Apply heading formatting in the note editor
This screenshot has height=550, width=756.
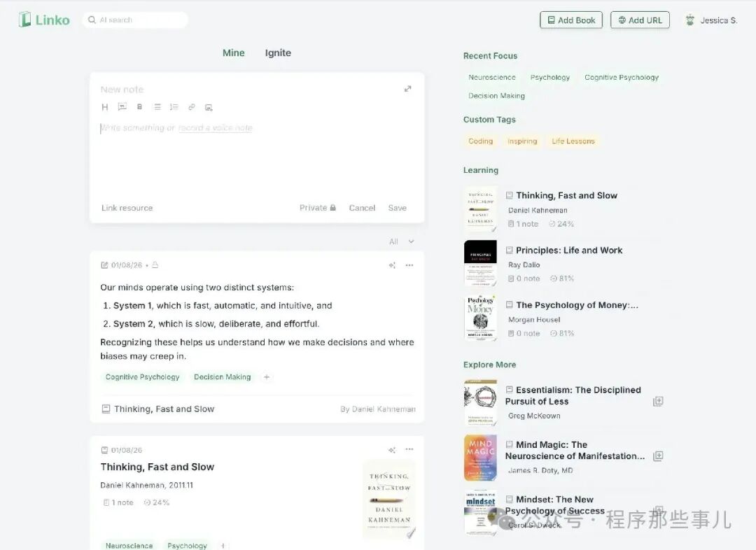point(105,106)
